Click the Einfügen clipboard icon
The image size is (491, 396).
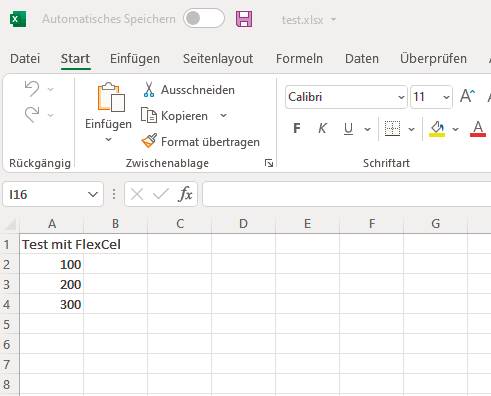coord(111,97)
